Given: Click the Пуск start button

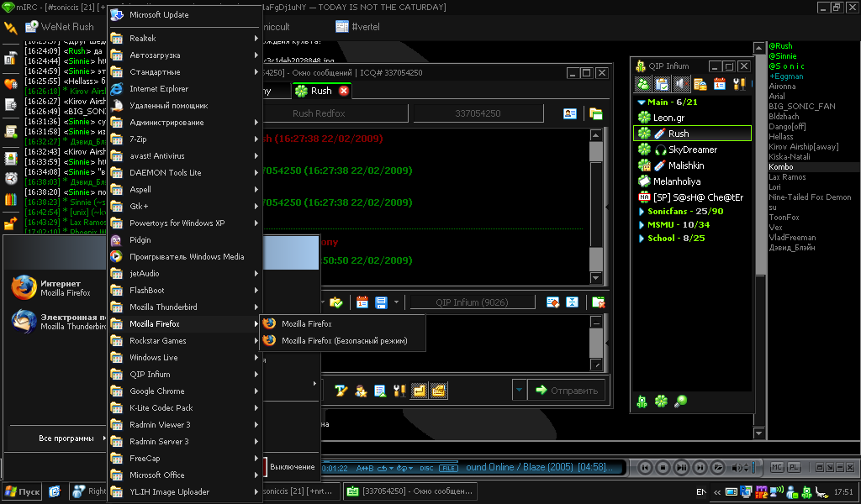Looking at the screenshot, I should coord(23,491).
